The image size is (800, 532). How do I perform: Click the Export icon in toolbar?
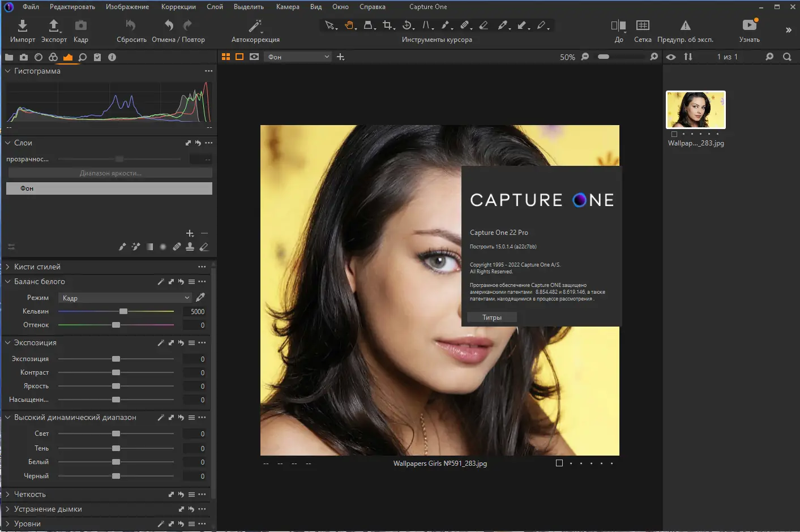54,25
